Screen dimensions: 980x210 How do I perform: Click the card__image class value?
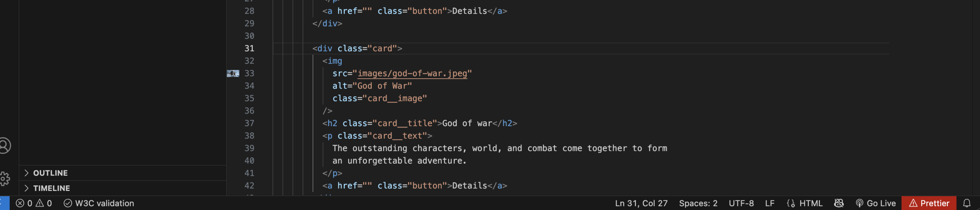(394, 99)
